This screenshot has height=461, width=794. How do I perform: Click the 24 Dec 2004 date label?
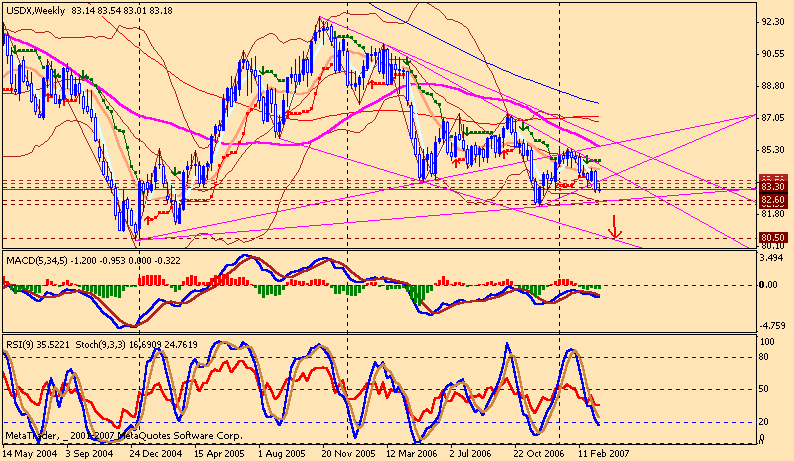point(156,453)
